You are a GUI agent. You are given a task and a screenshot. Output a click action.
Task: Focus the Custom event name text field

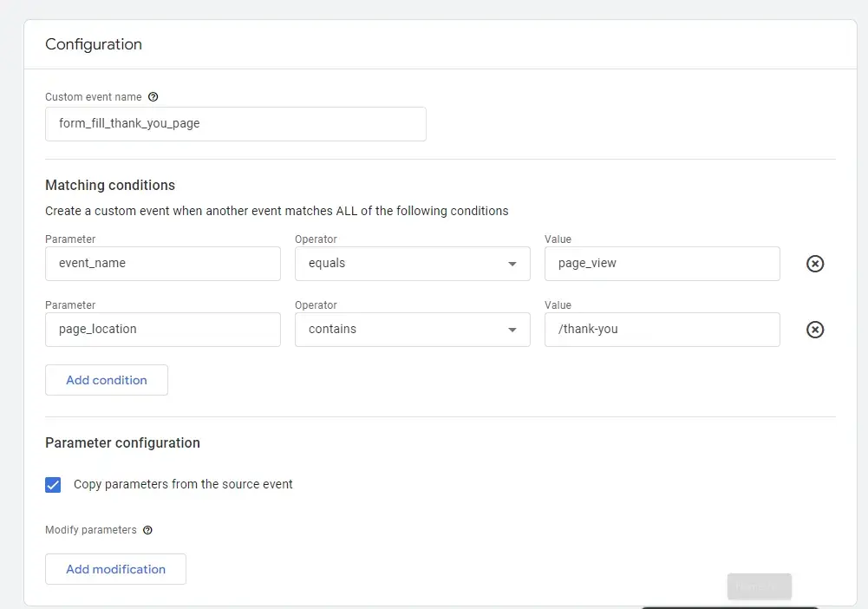coord(235,124)
